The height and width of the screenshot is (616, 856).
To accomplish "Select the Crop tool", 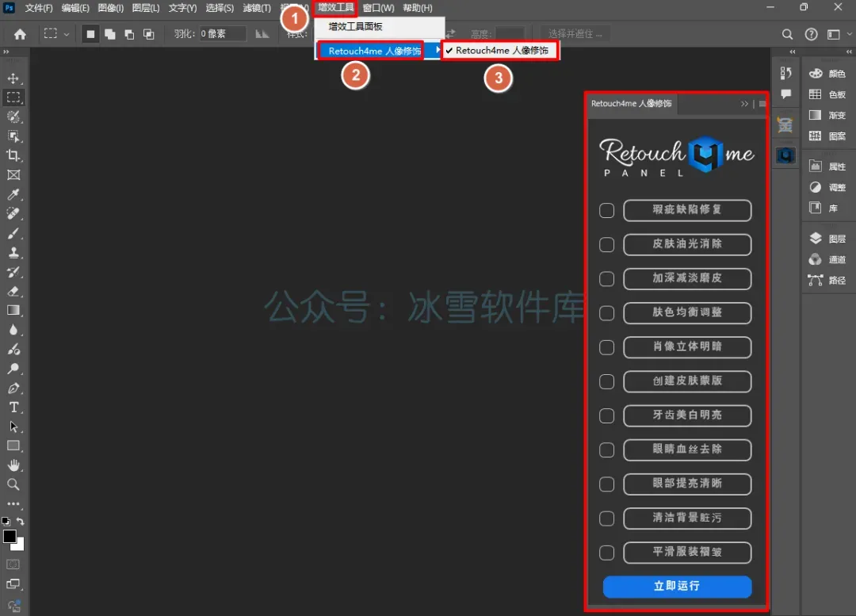I will click(x=13, y=155).
